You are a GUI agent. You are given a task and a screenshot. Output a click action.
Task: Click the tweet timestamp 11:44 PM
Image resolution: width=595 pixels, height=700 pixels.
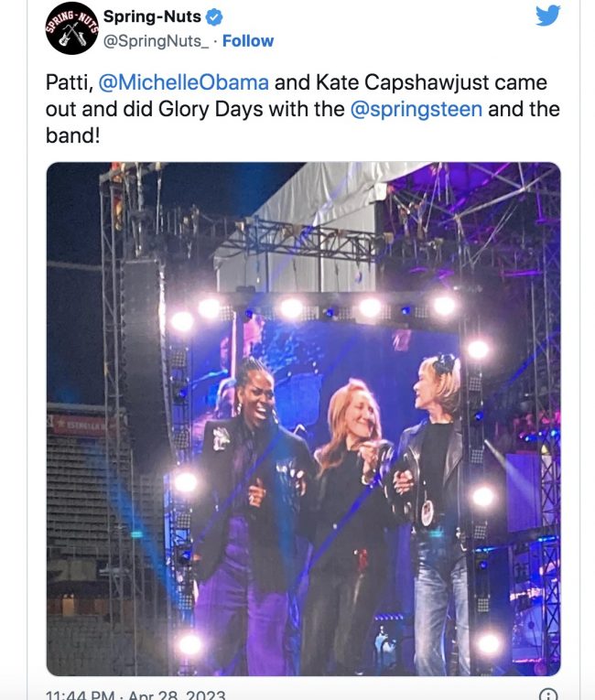pos(82,695)
